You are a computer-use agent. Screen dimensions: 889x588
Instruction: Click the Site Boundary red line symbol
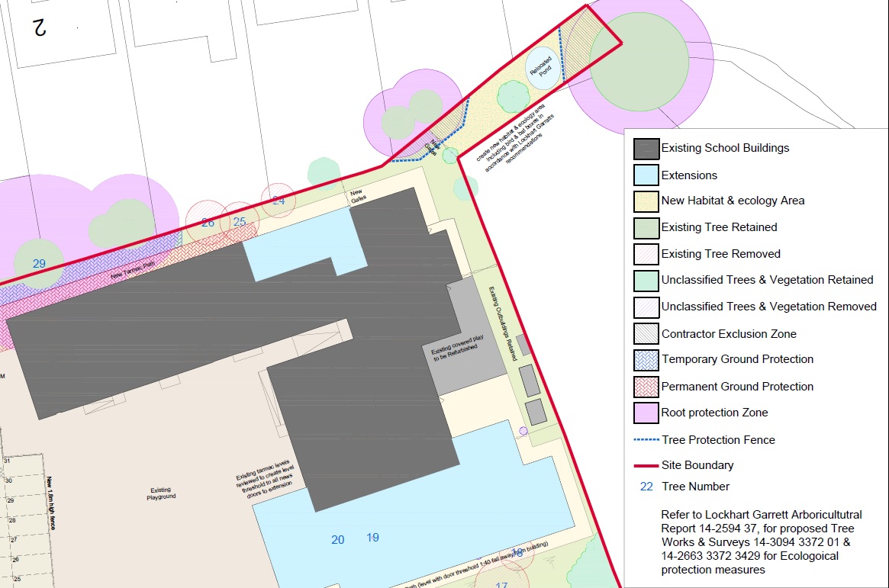click(646, 466)
